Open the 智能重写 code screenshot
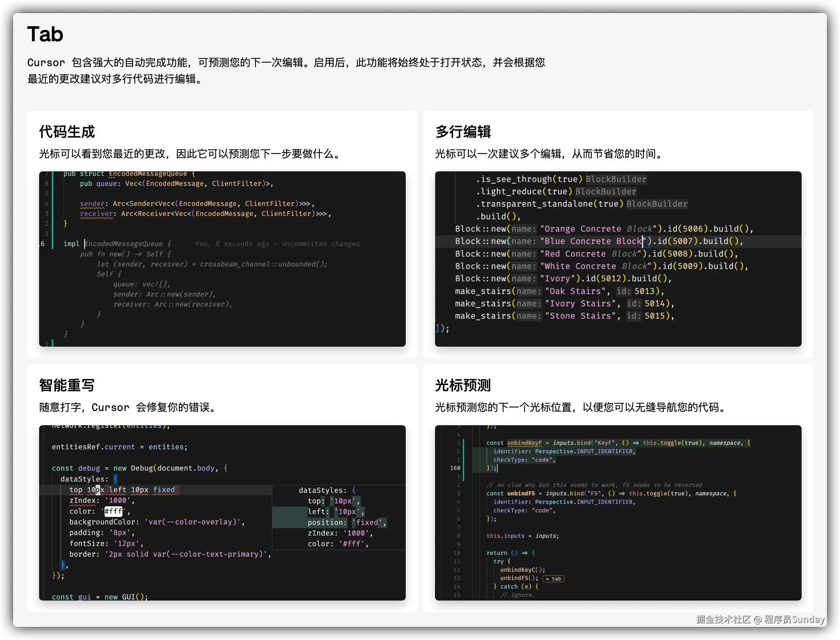The width and height of the screenshot is (840, 640). pyautogui.click(x=222, y=513)
